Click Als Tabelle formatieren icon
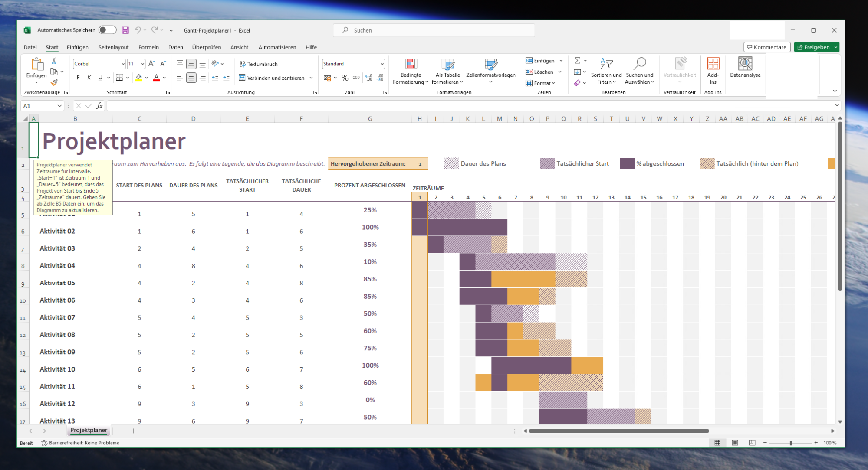 pos(447,65)
